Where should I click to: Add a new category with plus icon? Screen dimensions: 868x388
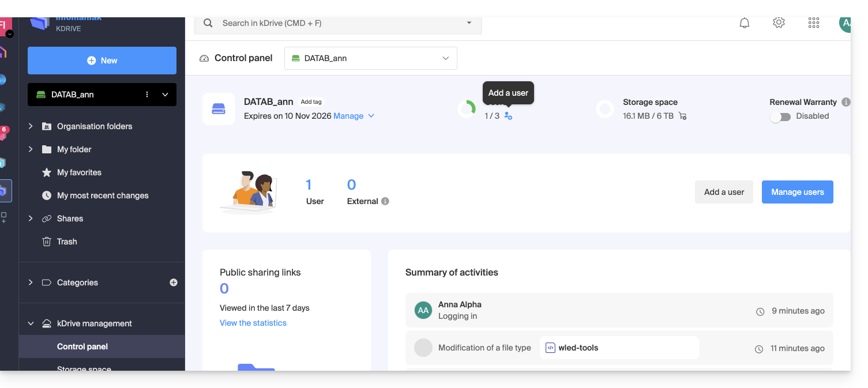coord(174,282)
